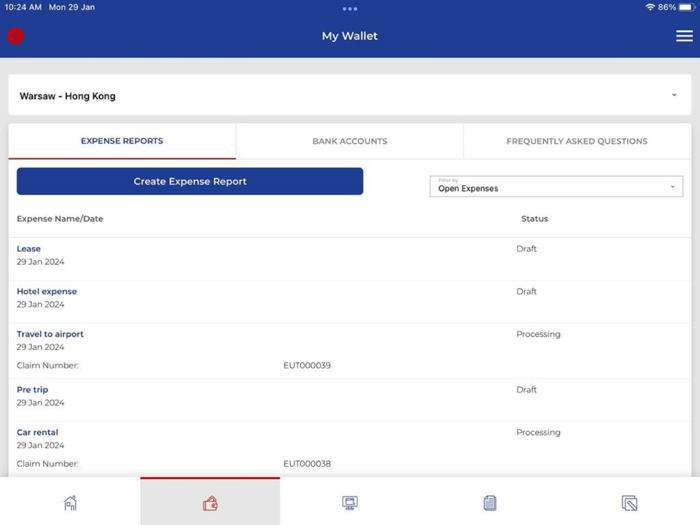Select the wallet icon in bottom bar

(210, 503)
